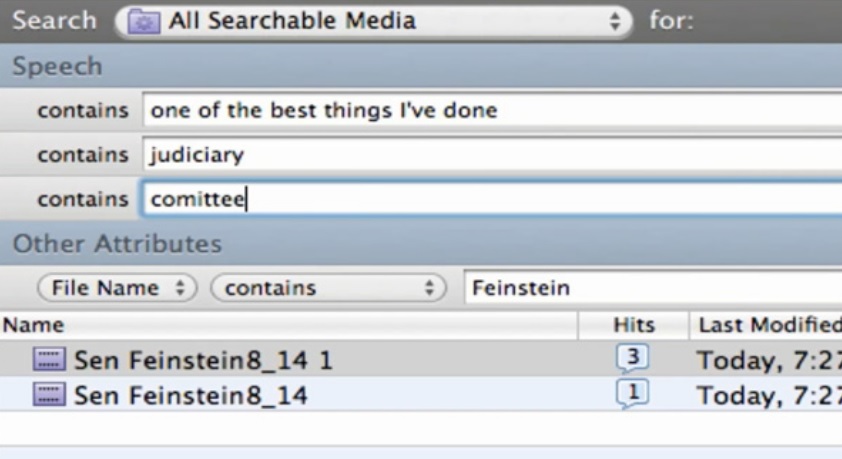Click the hits bubble showing 1
Viewport: 842px width, 459px height.
633,394
